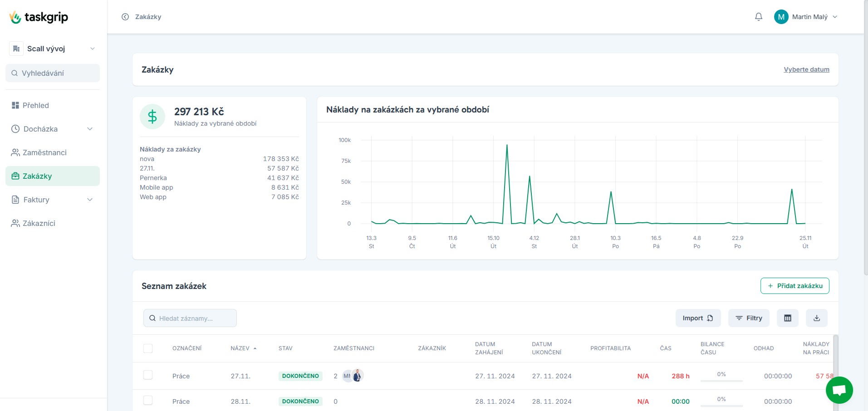Click the Web app cost entry

(x=219, y=197)
